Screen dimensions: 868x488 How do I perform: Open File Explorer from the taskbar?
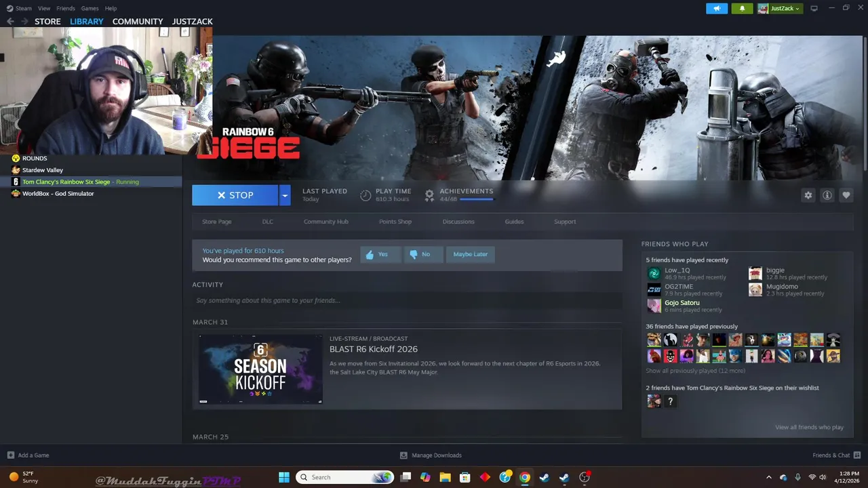click(x=445, y=477)
